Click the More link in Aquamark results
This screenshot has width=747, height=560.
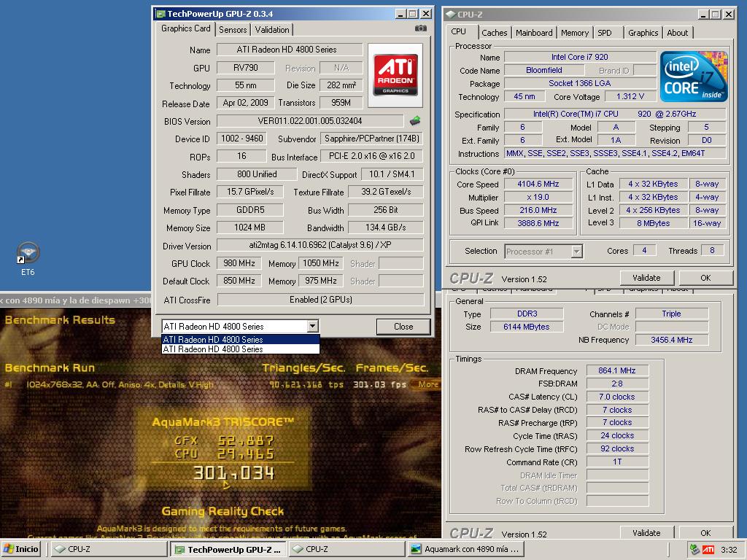[x=427, y=384]
